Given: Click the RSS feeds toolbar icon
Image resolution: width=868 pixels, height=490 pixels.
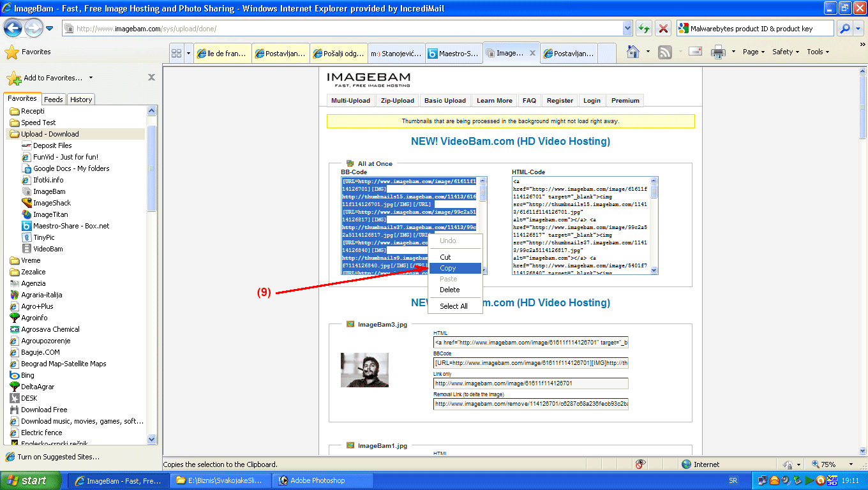Looking at the screenshot, I should (665, 52).
